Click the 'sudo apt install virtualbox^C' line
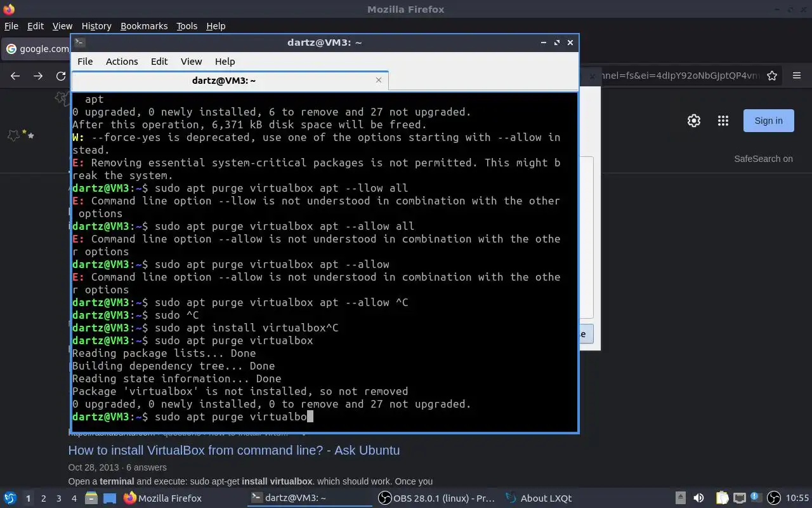 206,328
